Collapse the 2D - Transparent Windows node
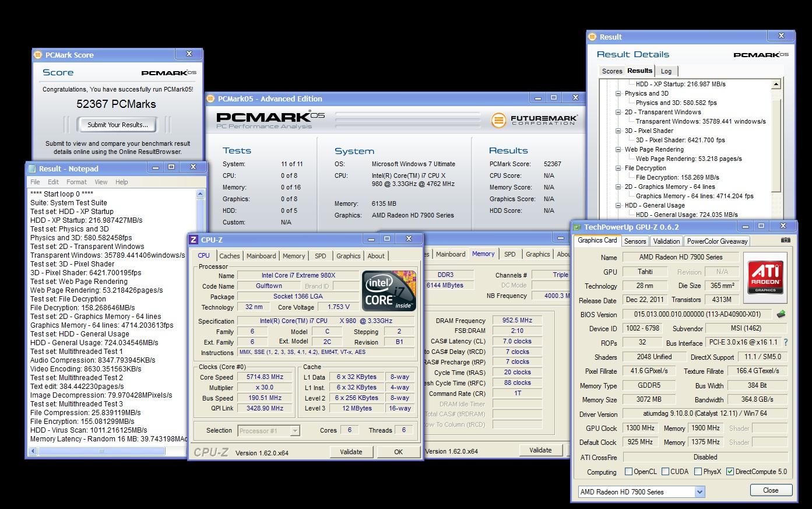The image size is (812, 509). [618, 112]
